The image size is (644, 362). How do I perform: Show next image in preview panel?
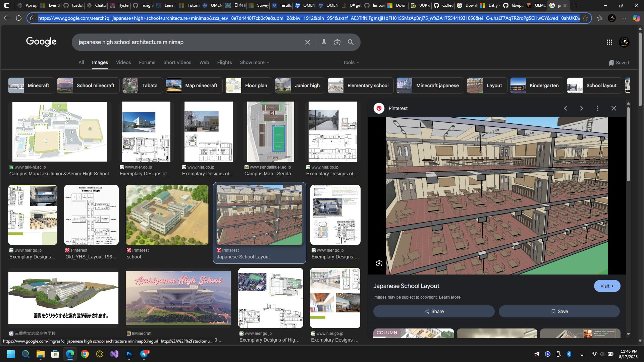[581, 108]
